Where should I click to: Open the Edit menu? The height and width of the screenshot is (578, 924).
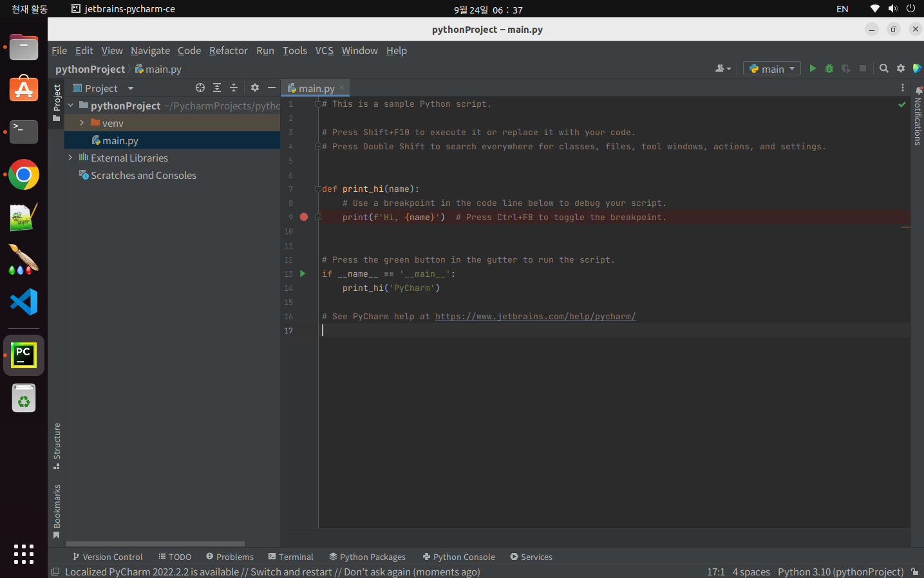(x=84, y=50)
